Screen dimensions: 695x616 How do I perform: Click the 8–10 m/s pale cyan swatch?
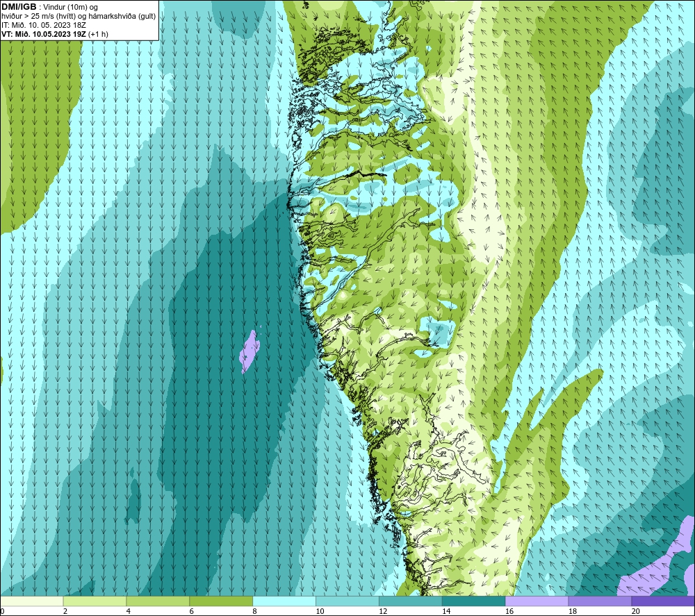coord(284,601)
